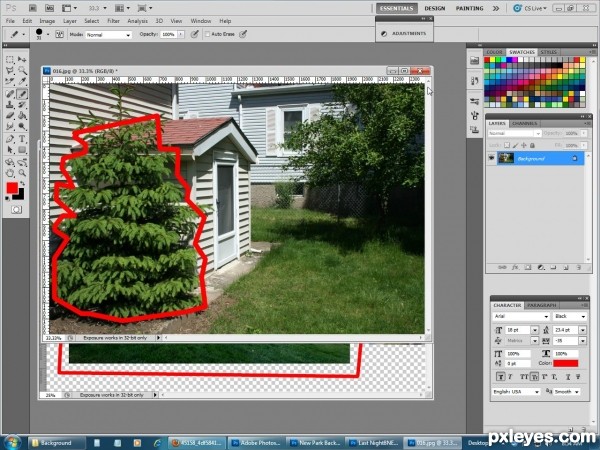Select the Blur tool
Viewport: 600px width, 450px height.
point(10,126)
